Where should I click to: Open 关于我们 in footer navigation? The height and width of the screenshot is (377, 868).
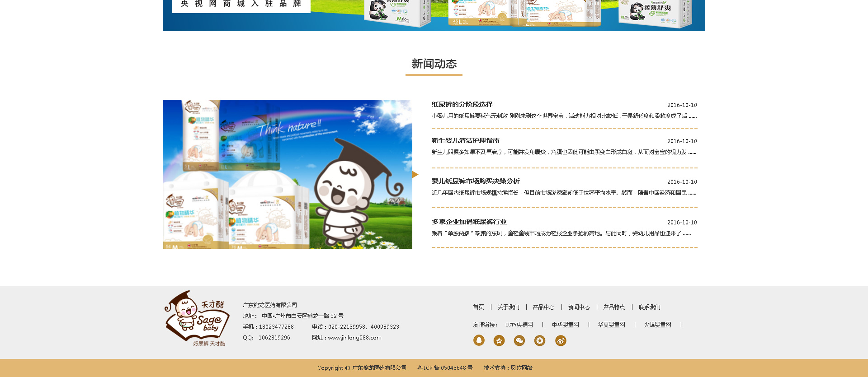(508, 307)
